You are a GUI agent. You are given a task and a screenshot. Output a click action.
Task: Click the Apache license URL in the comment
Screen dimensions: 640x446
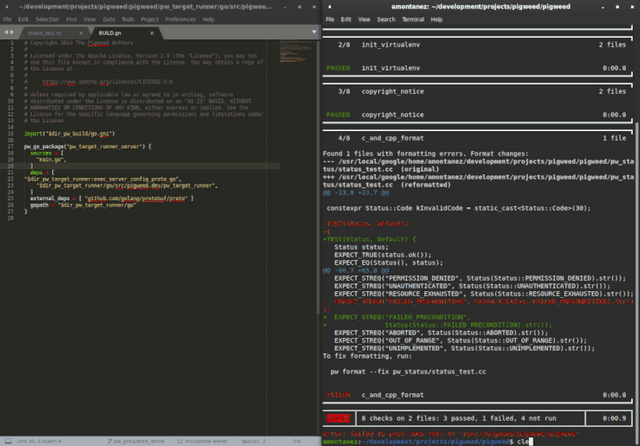(x=107, y=82)
